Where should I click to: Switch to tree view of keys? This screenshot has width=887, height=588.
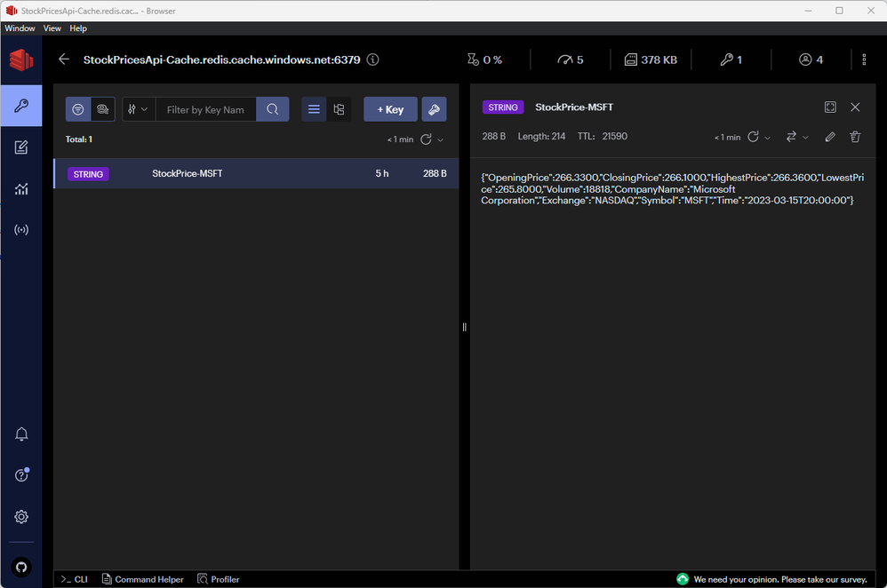[339, 109]
